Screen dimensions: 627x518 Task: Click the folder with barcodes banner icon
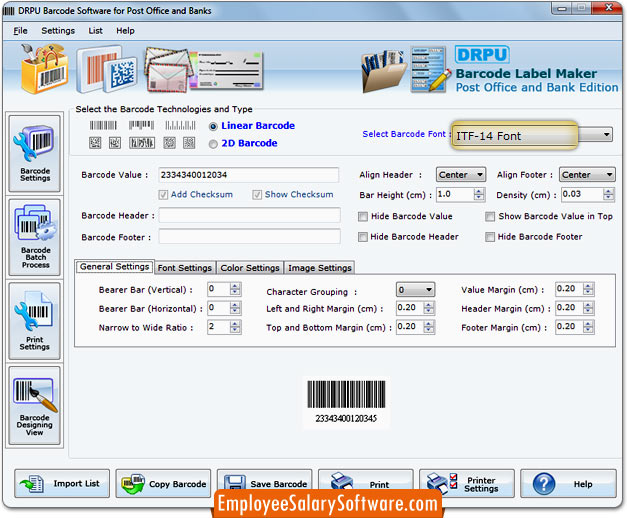click(383, 70)
